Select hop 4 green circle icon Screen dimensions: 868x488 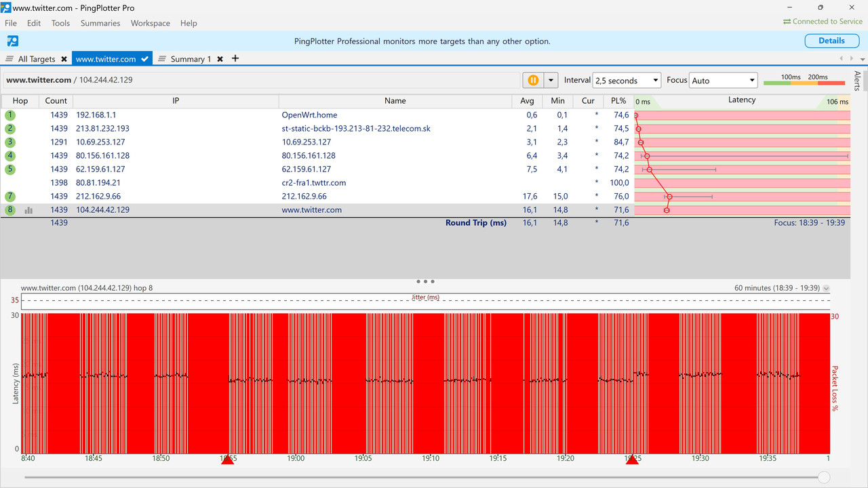[x=10, y=156]
